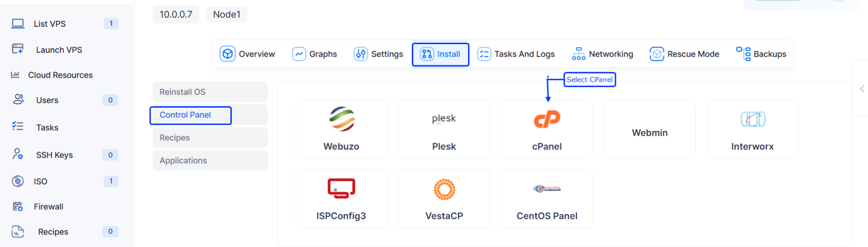Screen dimensions: 868x247
Task: Go to the Networking tab
Action: 603,54
